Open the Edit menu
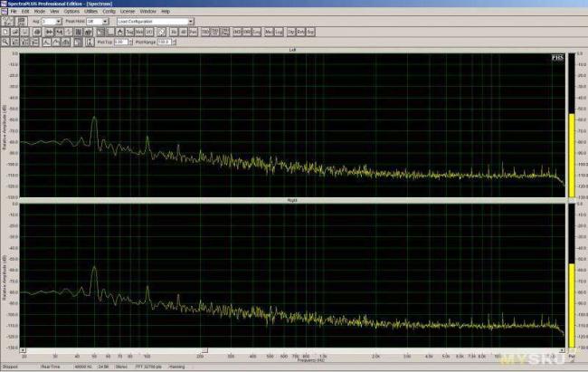This screenshot has width=588, height=372. [25, 11]
